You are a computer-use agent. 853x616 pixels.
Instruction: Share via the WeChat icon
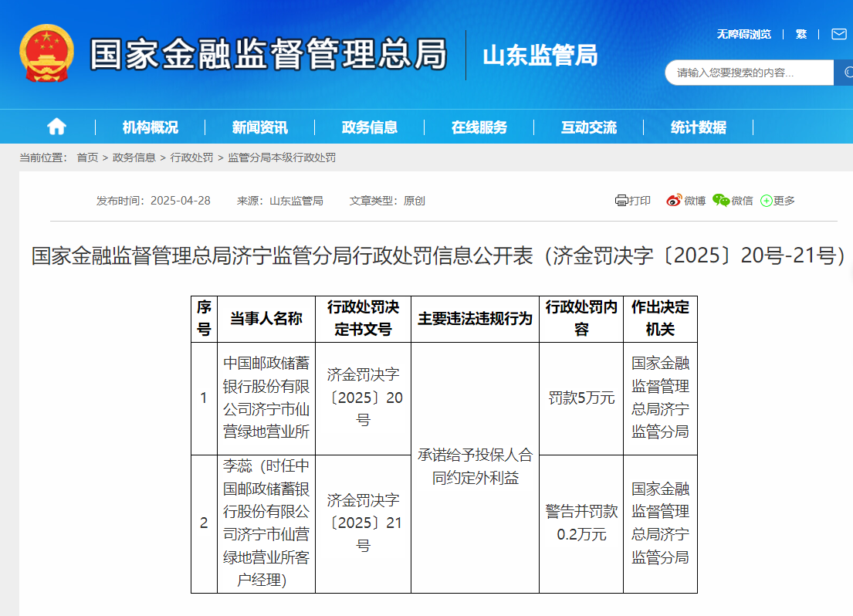tap(721, 200)
